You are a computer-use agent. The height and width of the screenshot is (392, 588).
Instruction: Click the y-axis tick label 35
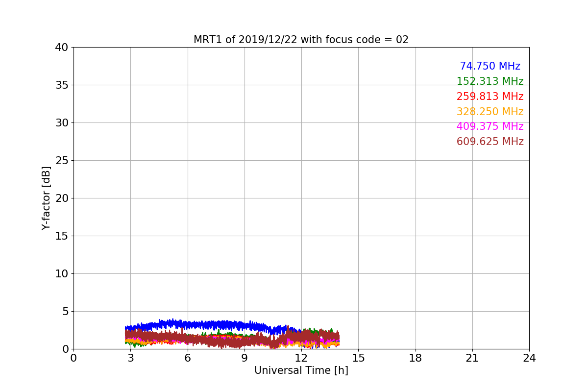[x=62, y=85]
